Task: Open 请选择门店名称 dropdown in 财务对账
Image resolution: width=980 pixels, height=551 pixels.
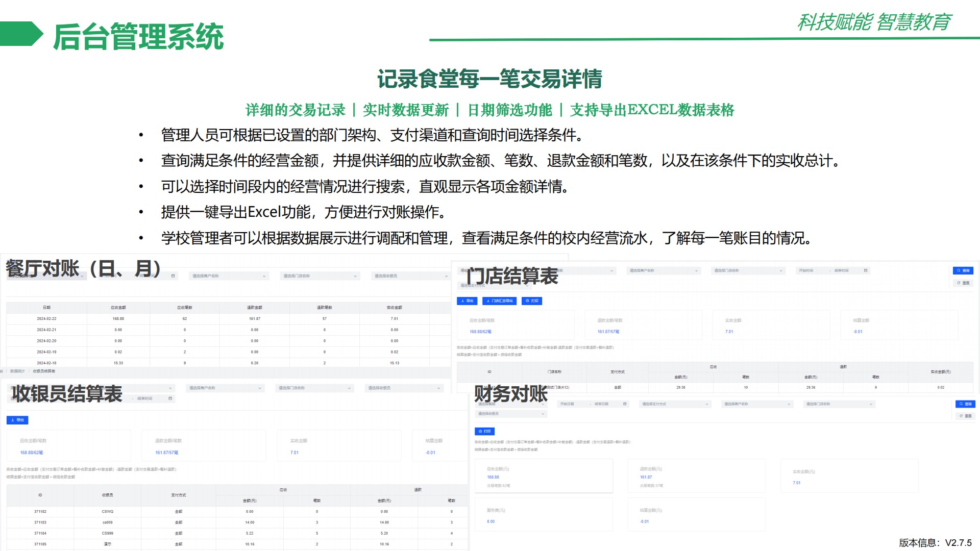Action: pyautogui.click(x=839, y=404)
